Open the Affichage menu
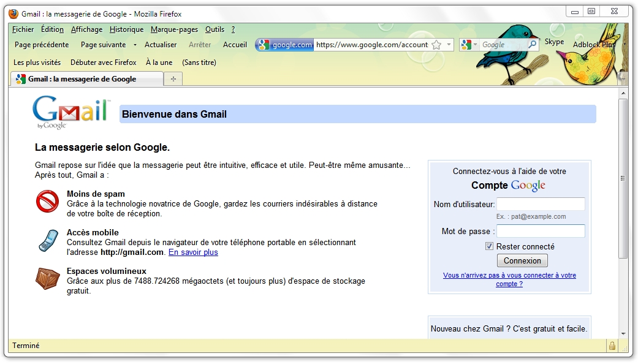This screenshot has height=364, width=638. click(x=86, y=29)
